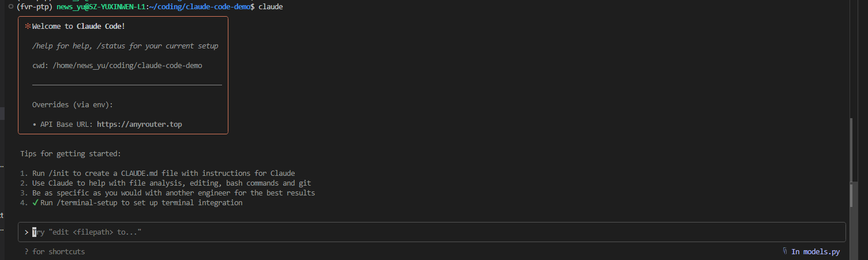Click the command status circle before the prompt
868x260 pixels.
pos(10,6)
